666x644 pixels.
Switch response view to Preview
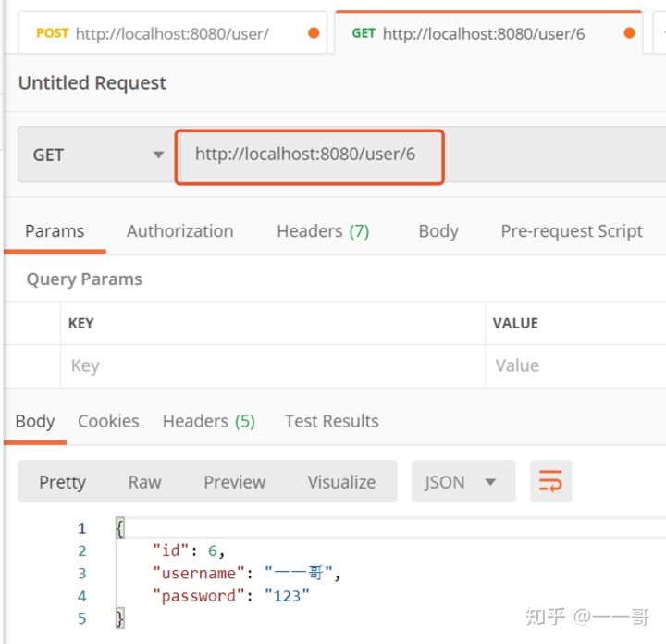pos(234,482)
